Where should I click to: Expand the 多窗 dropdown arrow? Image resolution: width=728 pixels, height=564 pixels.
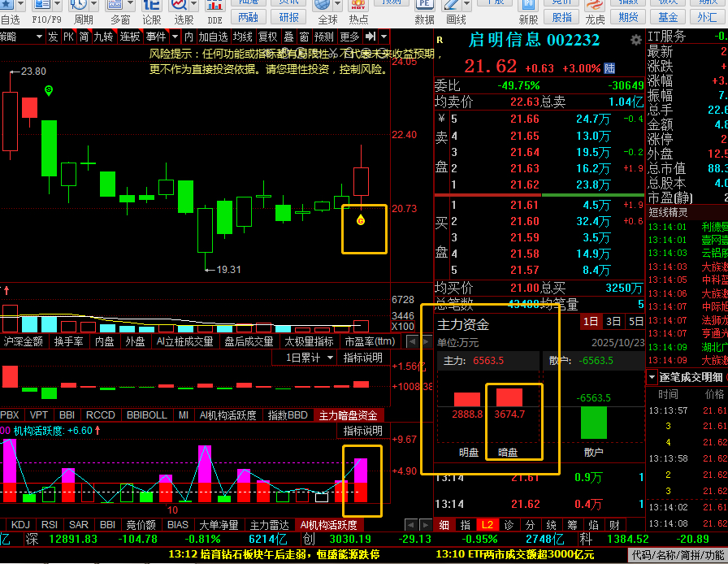(129, 5)
